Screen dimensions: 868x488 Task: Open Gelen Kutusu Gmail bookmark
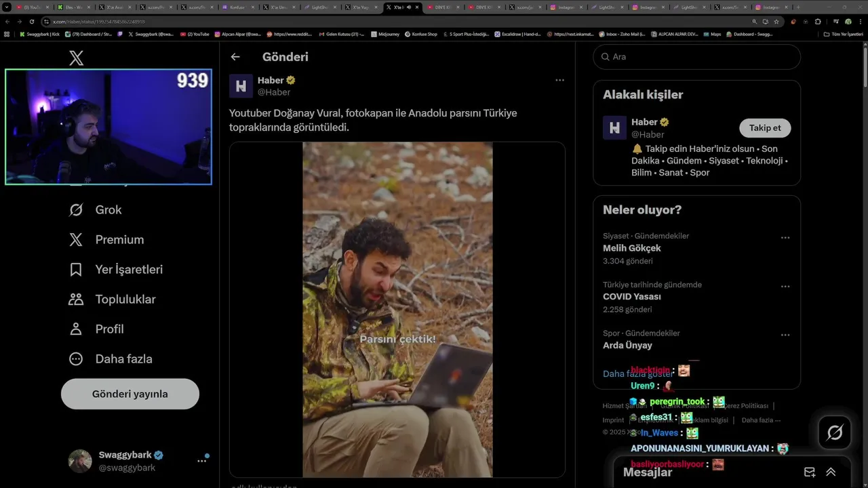[341, 34]
